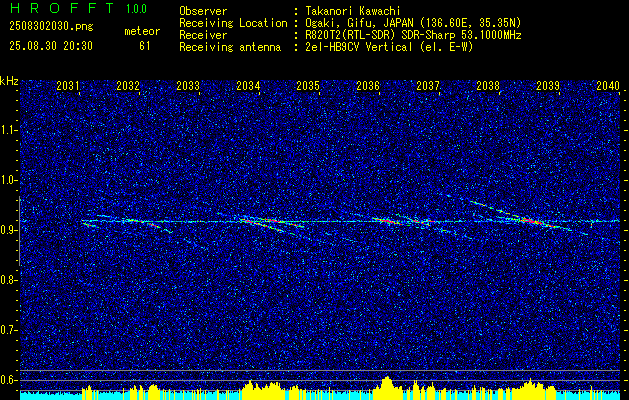Select the filename 2508302030.png
The width and height of the screenshot is (629, 400).
coord(51,26)
